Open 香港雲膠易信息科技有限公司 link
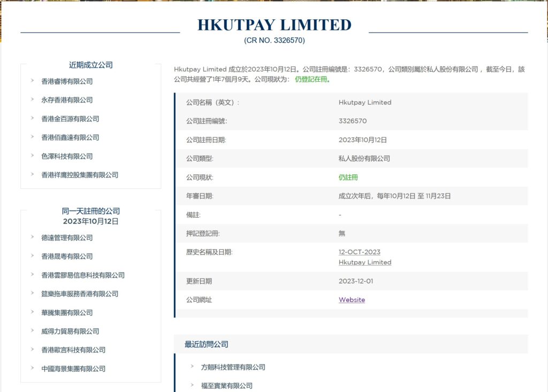Screen dimensions: 548x392 83,275
